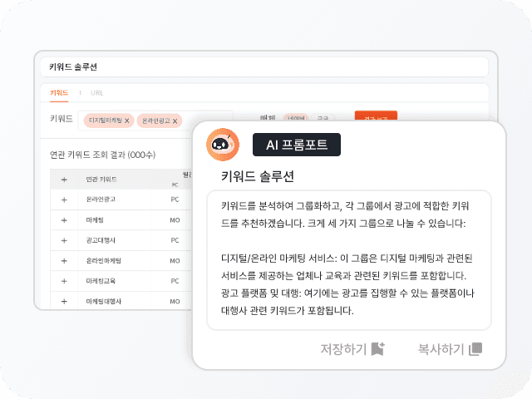Add all keywords via header plus icon
The image size is (532, 399).
coord(64,180)
